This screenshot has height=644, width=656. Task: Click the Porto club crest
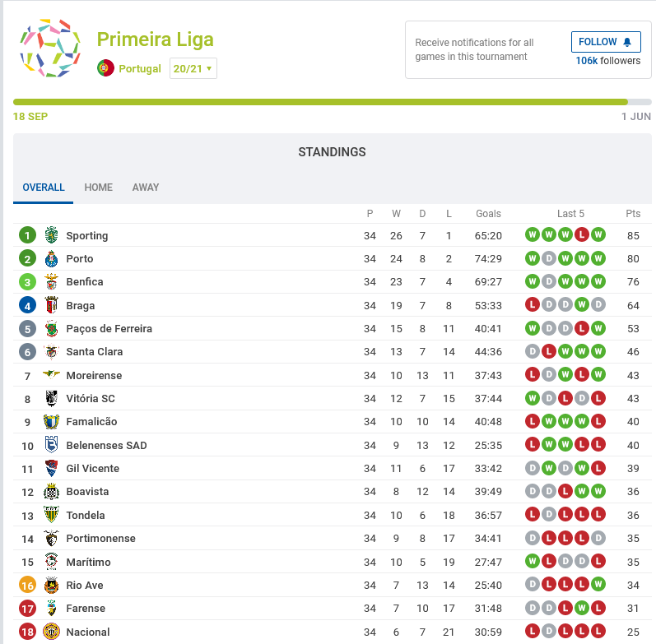[x=52, y=258]
